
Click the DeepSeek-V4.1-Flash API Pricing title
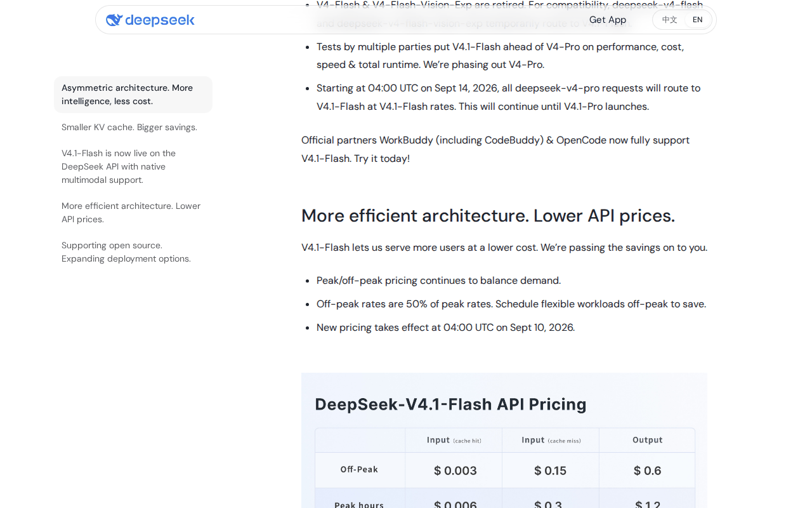[450, 404]
